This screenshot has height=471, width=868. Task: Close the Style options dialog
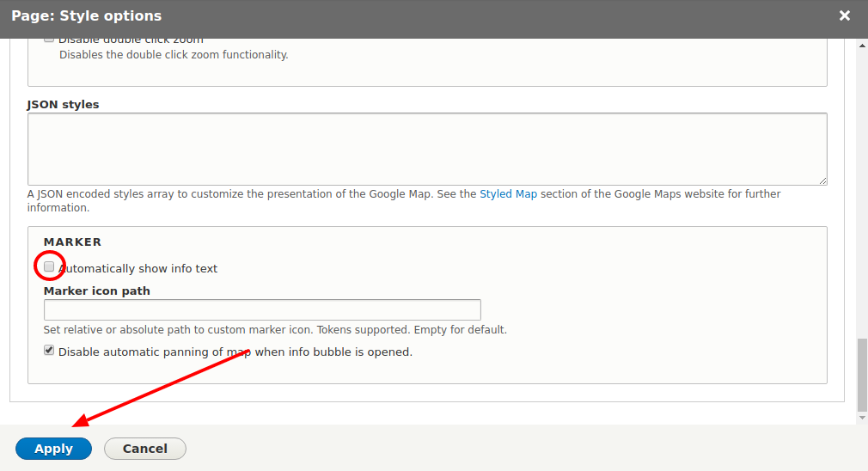point(845,15)
